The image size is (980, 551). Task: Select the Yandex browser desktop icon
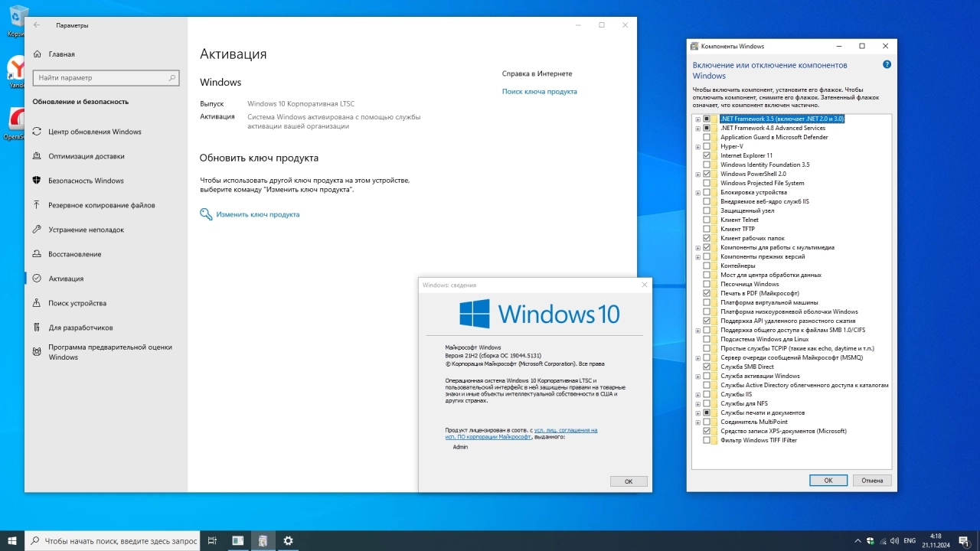click(x=15, y=71)
